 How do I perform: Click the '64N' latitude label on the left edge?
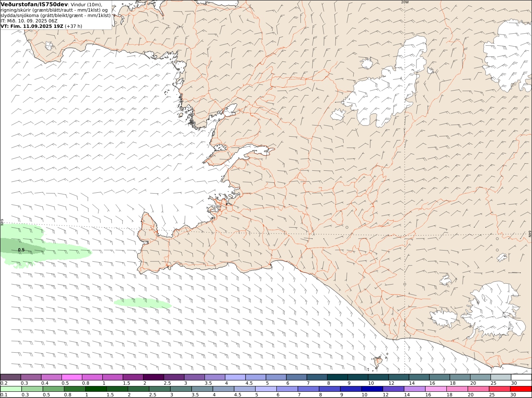point(2,222)
